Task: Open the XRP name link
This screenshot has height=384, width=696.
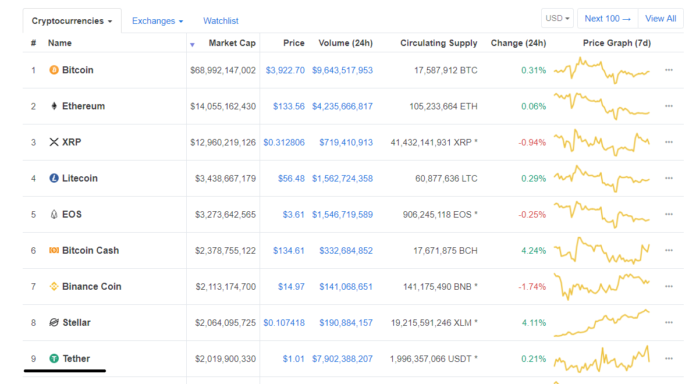Action: 71,142
